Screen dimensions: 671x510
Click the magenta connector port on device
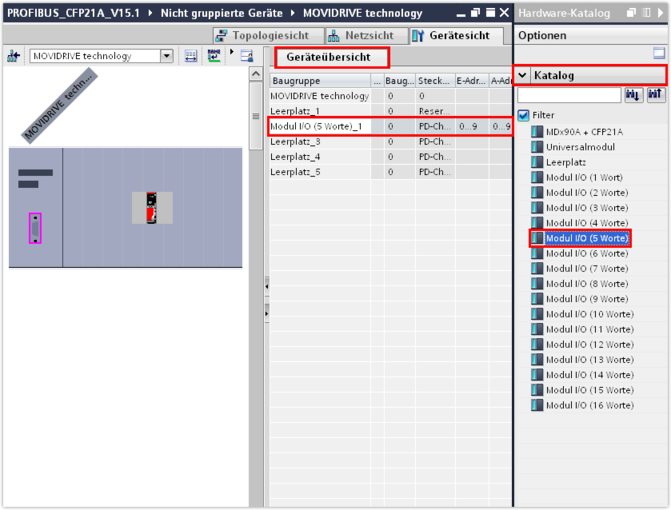pyautogui.click(x=35, y=228)
